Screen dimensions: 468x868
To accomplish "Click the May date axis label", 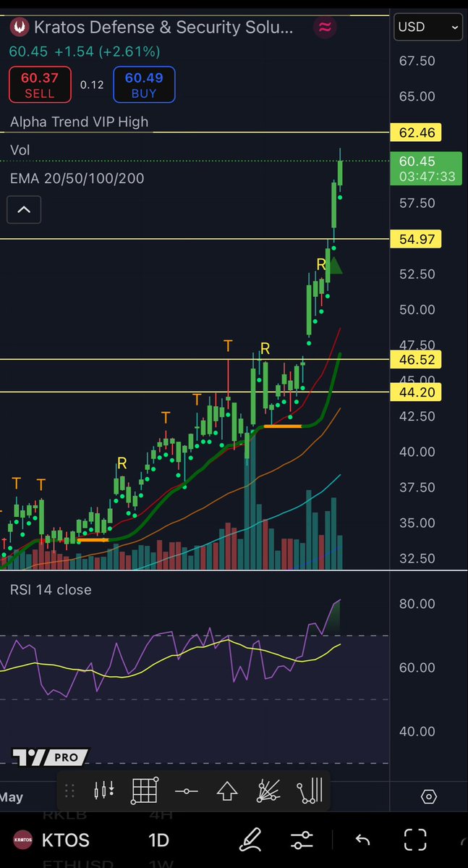I will 11,797.
